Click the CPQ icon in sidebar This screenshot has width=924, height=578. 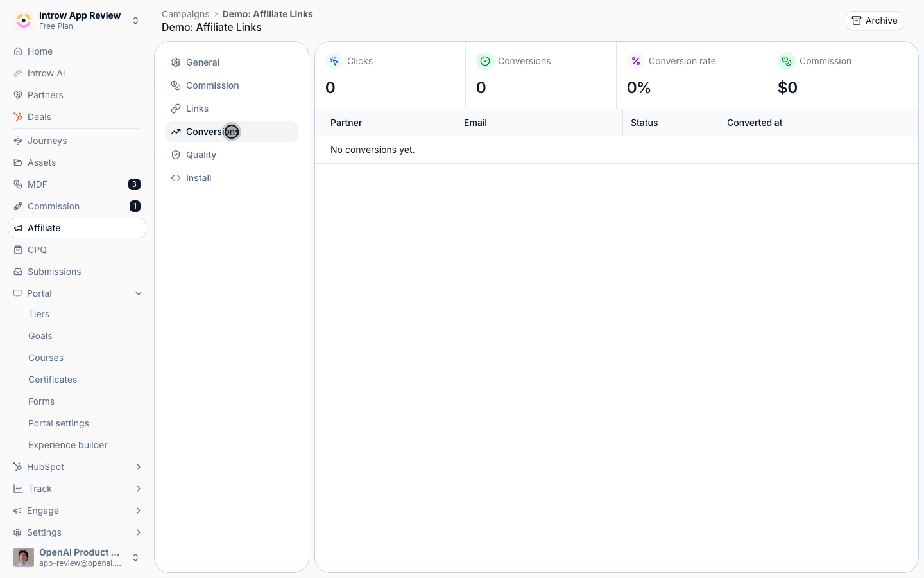tap(18, 250)
